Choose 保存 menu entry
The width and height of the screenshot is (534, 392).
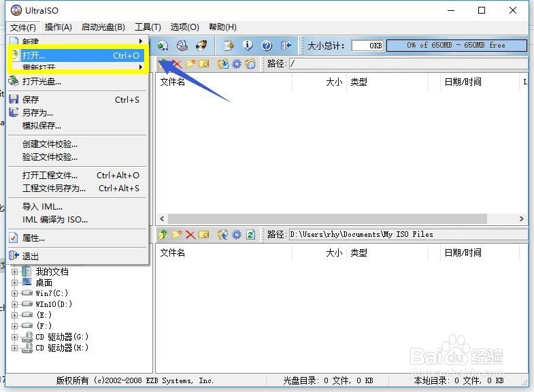[x=77, y=100]
